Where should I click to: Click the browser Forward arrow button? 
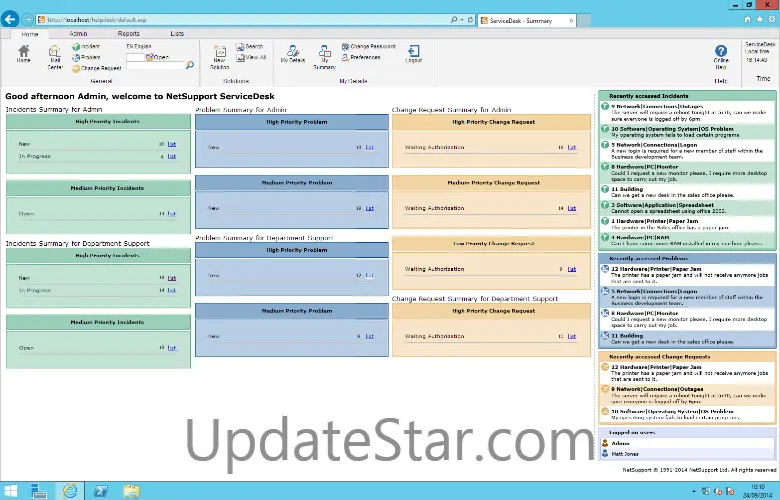27,20
